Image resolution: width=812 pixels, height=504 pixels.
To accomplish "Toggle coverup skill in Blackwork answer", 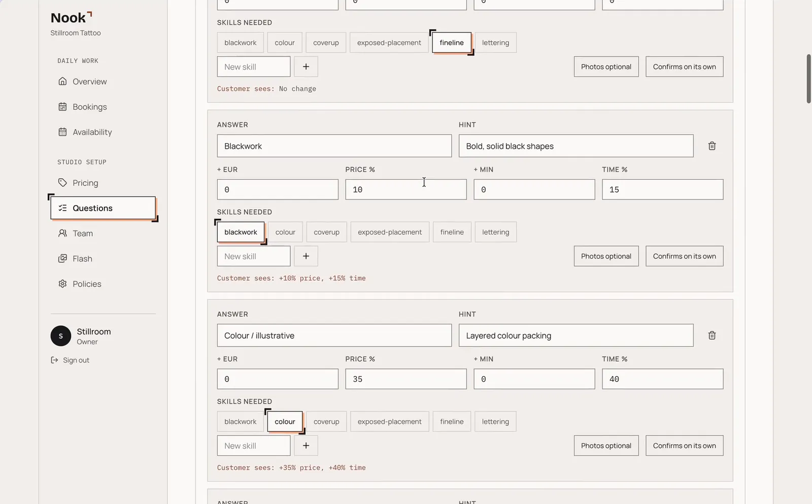I will 326,232.
